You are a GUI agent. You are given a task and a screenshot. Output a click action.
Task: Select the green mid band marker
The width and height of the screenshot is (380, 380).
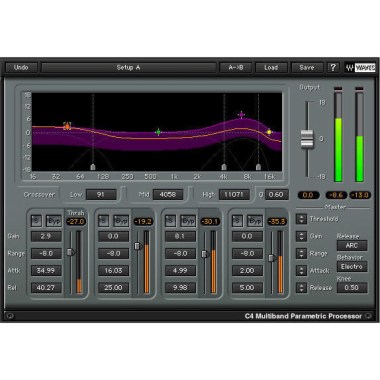click(x=158, y=132)
